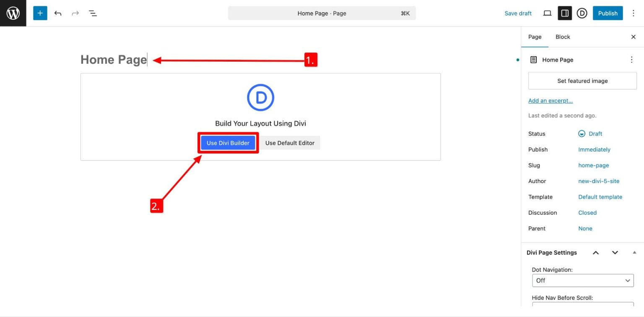
Task: Click the WordPress logo icon
Action: 13,13
